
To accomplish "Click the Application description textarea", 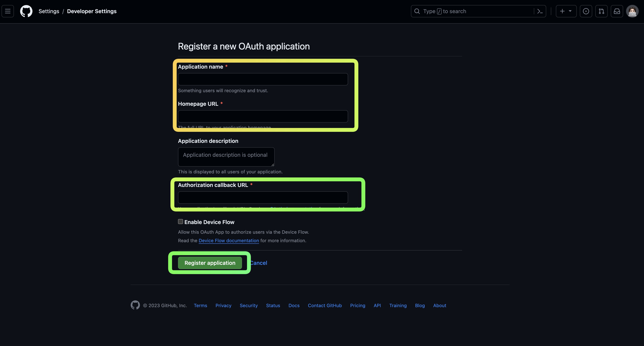I will 226,157.
